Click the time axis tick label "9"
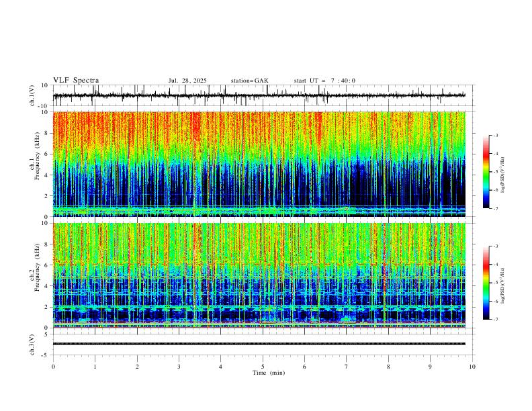532x411 pixels. point(430,367)
